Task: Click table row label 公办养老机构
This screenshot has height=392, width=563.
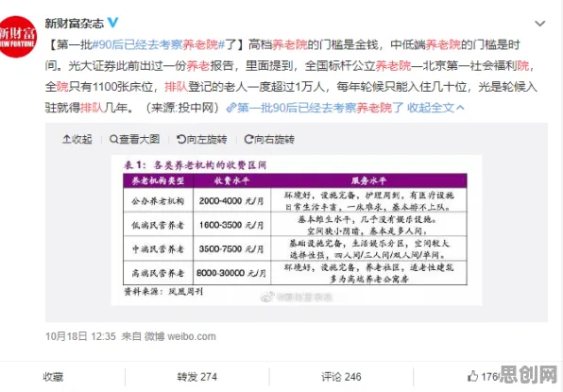Action: coord(158,200)
